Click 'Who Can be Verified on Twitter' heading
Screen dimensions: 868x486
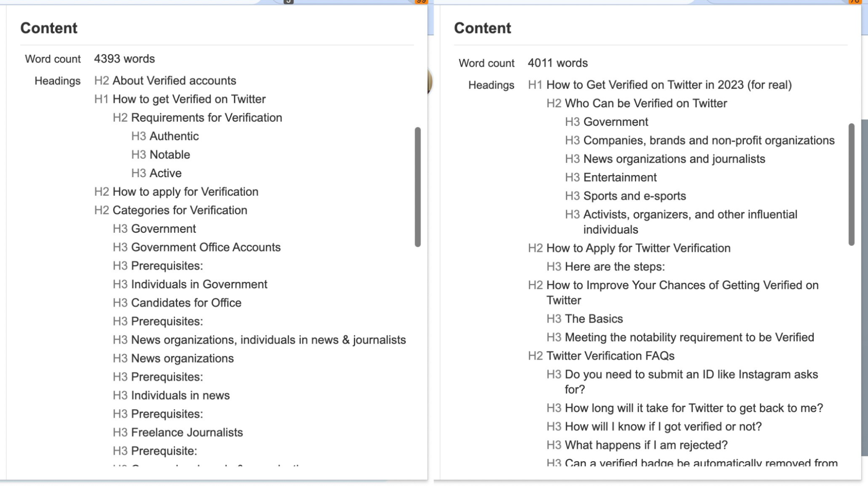[646, 104]
